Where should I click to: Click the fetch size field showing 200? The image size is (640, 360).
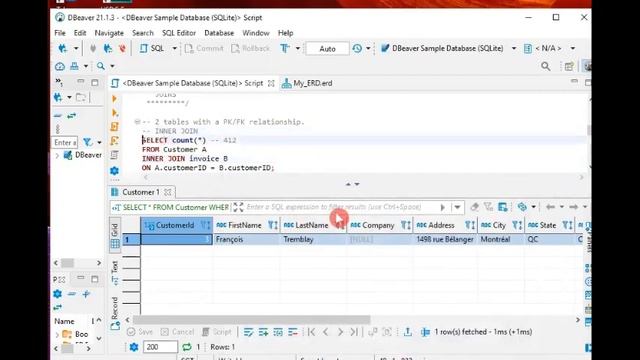(160, 347)
